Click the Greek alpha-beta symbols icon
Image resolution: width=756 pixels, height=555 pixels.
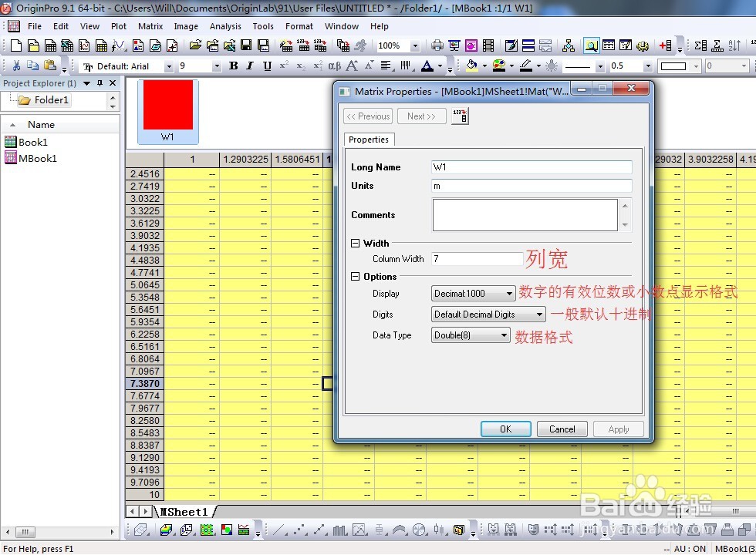334,66
